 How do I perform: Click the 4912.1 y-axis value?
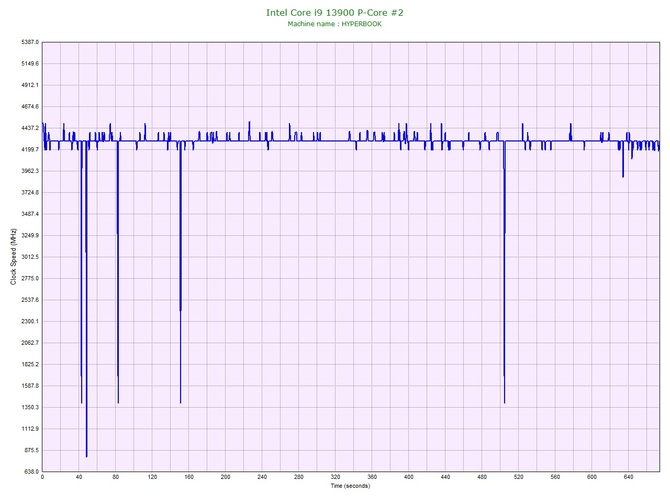[x=30, y=85]
